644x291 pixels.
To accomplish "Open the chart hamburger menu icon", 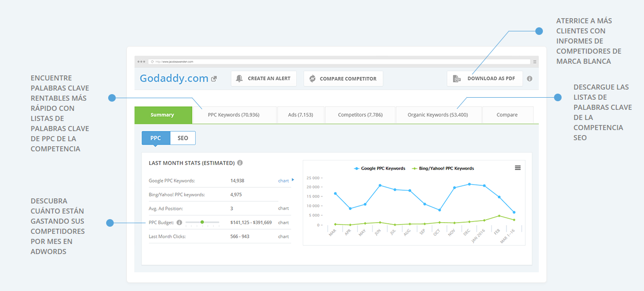I will (518, 168).
